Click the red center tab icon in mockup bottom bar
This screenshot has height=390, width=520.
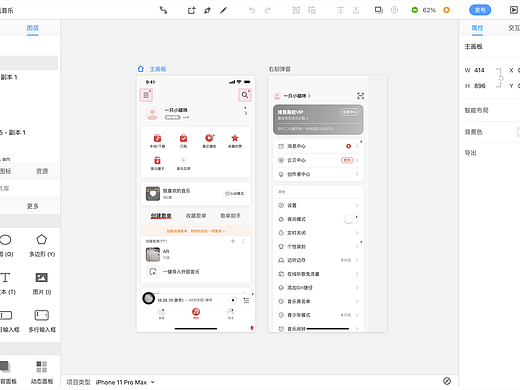pos(196,312)
